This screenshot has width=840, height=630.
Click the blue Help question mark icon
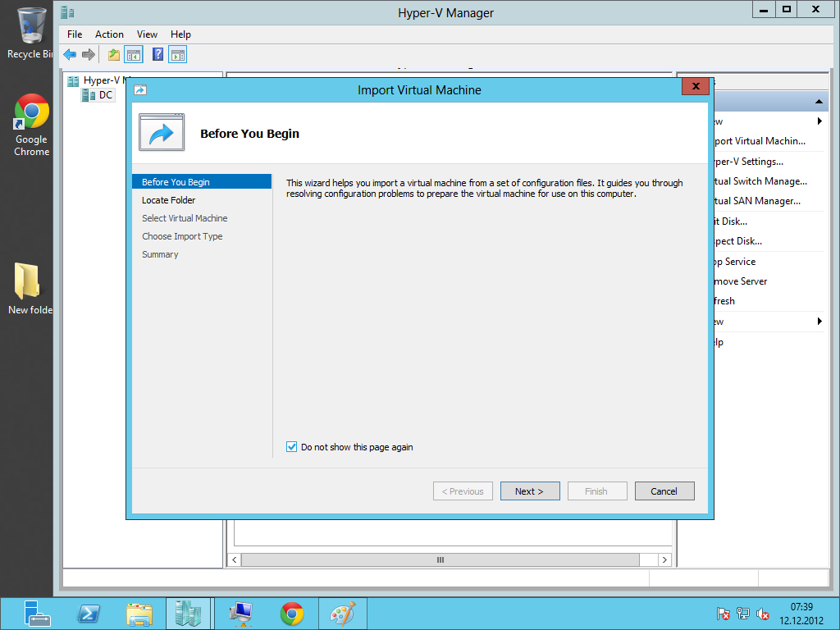[157, 55]
